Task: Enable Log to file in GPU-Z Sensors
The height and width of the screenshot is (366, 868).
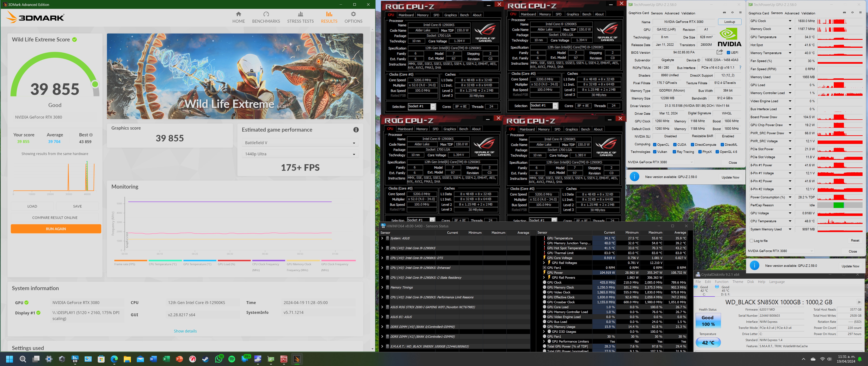Action: coord(751,241)
